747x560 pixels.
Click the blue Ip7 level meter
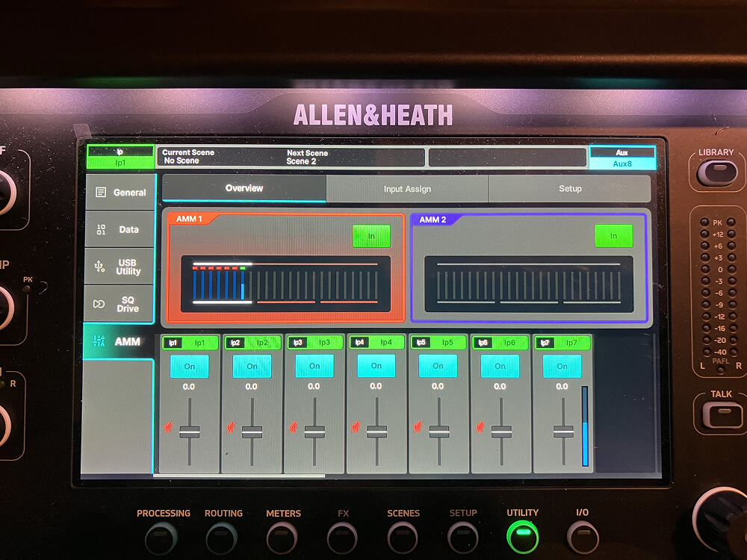pos(585,426)
